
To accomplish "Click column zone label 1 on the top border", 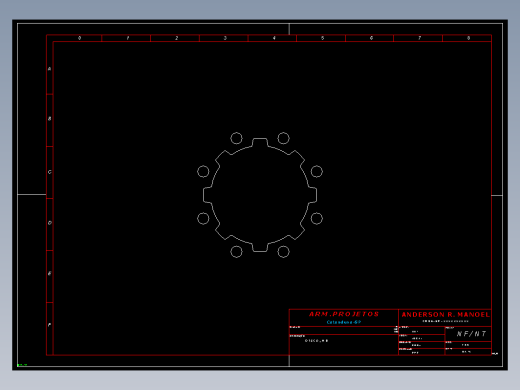I will click(128, 38).
